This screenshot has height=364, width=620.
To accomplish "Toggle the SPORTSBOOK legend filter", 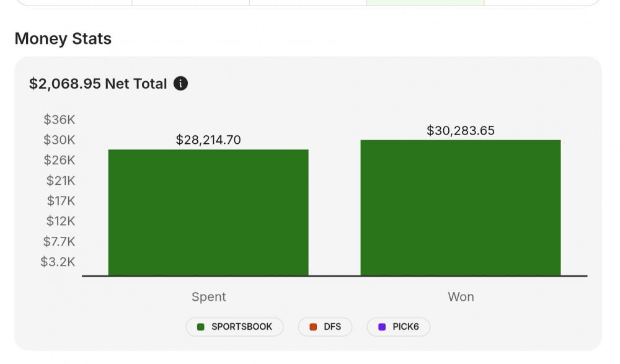I will click(x=234, y=327).
